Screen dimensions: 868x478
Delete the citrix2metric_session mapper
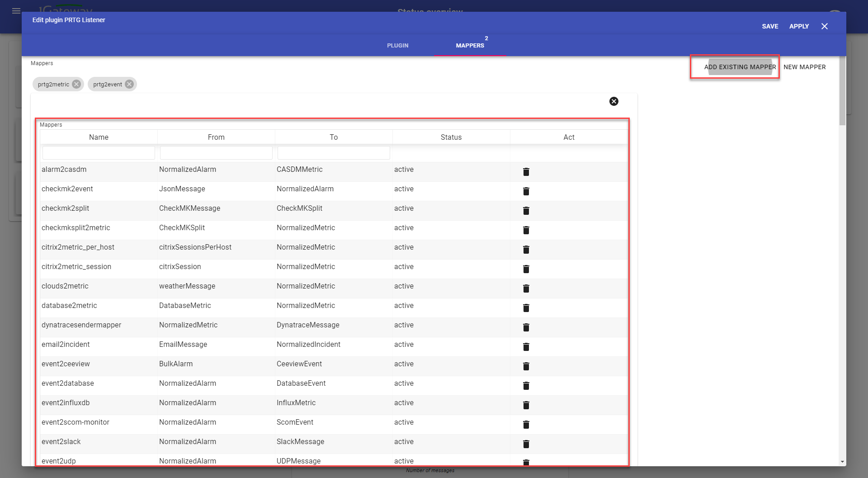[526, 269]
